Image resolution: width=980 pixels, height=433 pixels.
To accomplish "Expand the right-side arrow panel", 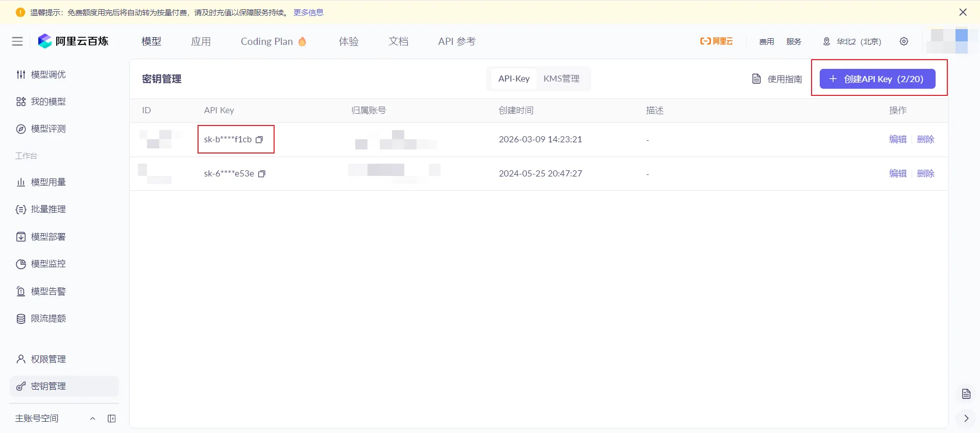I will pyautogui.click(x=966, y=418).
